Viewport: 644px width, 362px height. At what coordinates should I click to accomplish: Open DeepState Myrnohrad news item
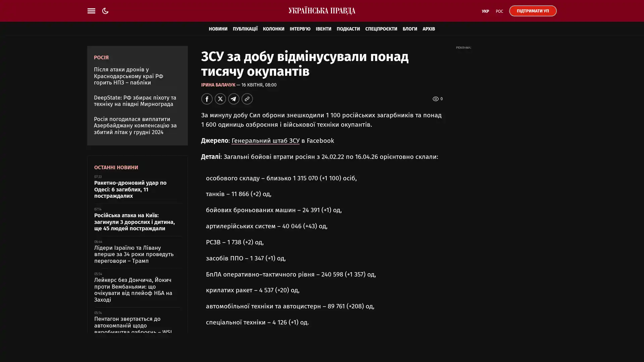click(135, 101)
